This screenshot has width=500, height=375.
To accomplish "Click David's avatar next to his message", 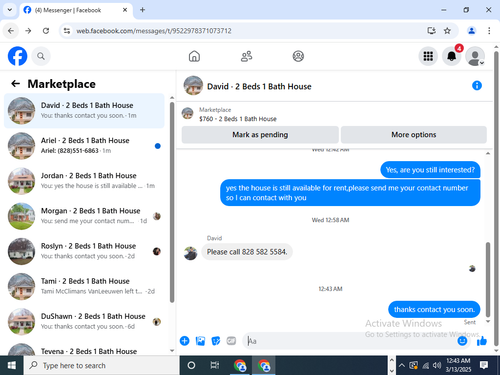I will tap(190, 253).
